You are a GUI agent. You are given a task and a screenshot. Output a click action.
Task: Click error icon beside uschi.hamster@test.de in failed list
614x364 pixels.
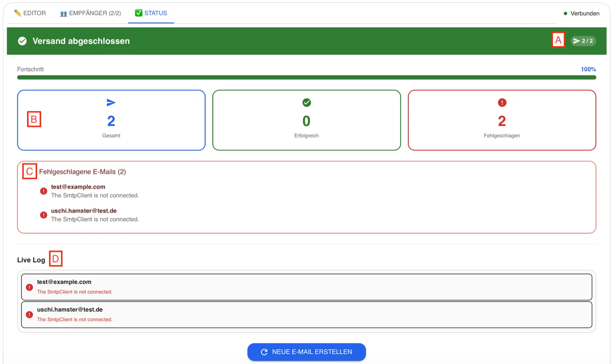point(44,215)
